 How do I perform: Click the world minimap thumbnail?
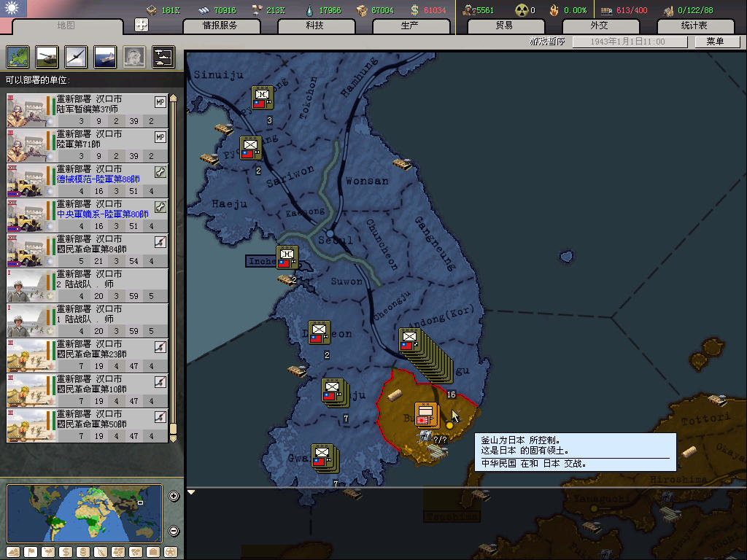85,513
